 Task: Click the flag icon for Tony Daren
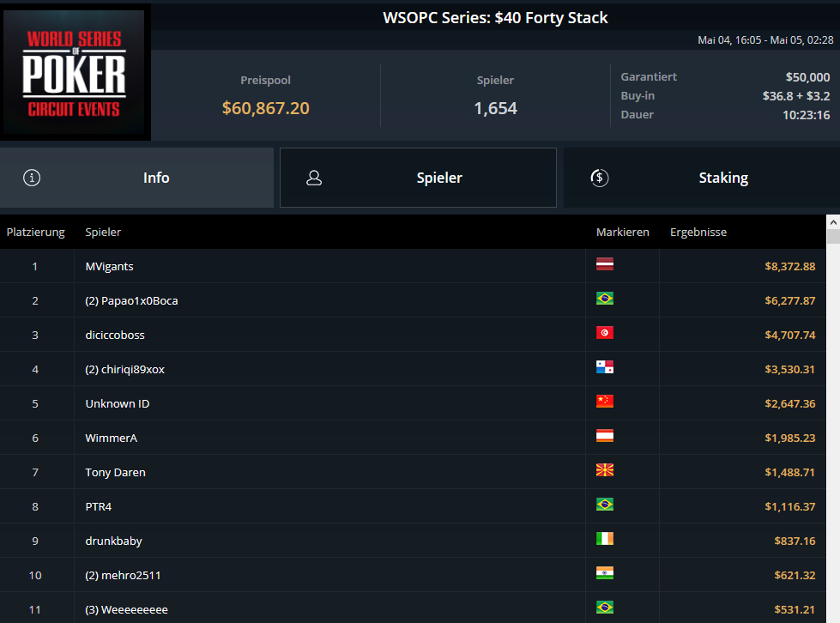pyautogui.click(x=605, y=469)
